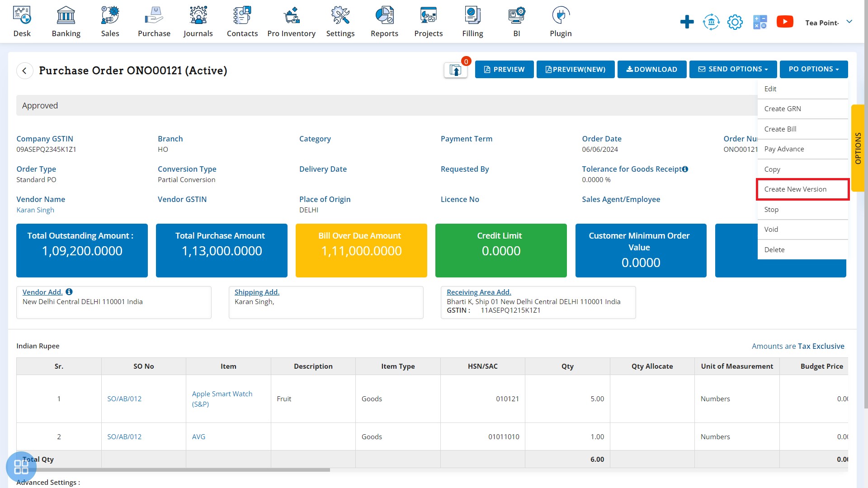Open the yellow OPTIONS side tab
The width and height of the screenshot is (868, 488).
tap(858, 148)
